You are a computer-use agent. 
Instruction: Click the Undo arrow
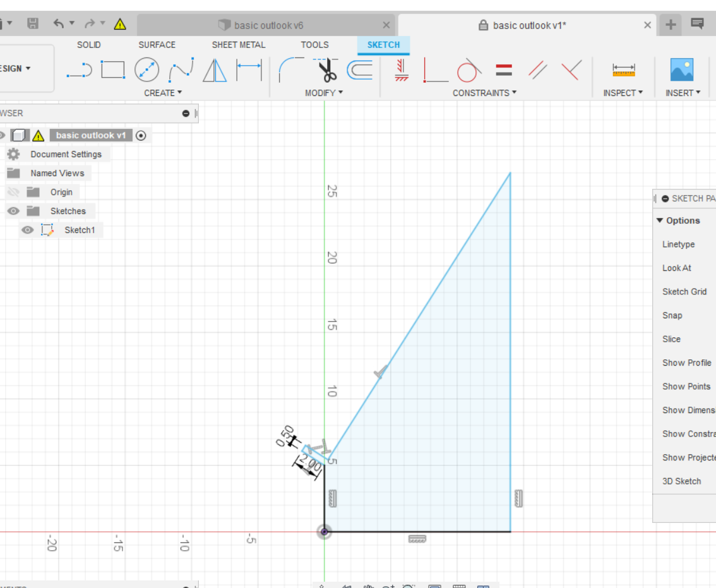tap(59, 23)
